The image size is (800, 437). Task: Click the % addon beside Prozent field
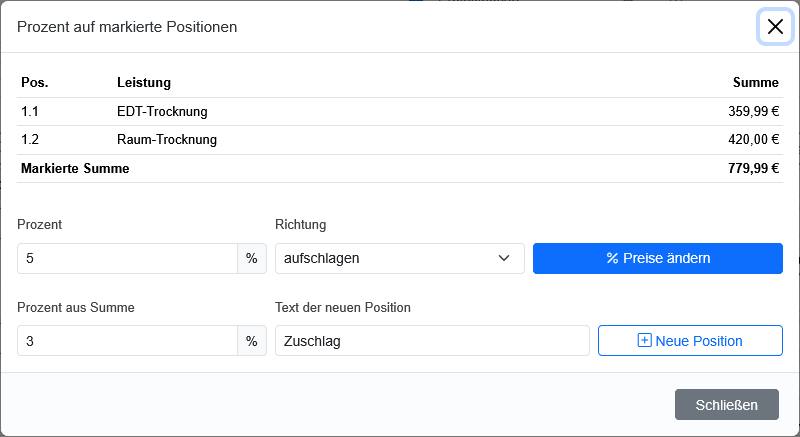point(252,259)
